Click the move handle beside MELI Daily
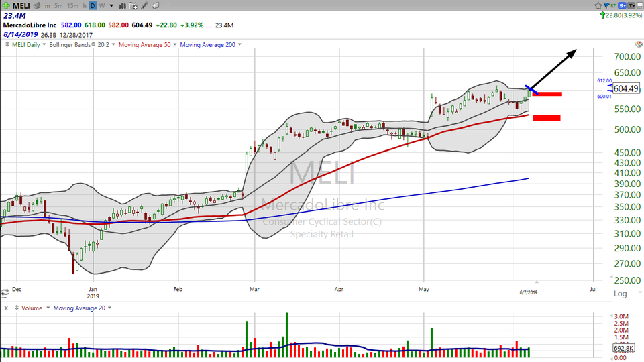644x362 pixels. 7,44
